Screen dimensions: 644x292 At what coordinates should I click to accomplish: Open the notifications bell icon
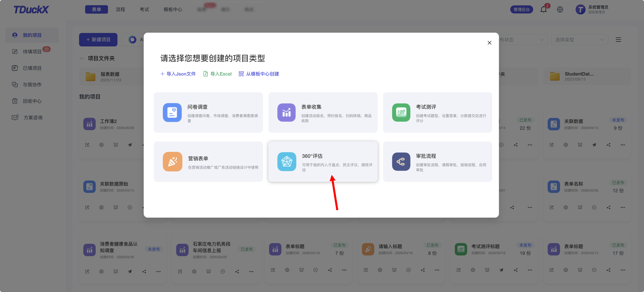click(x=543, y=9)
